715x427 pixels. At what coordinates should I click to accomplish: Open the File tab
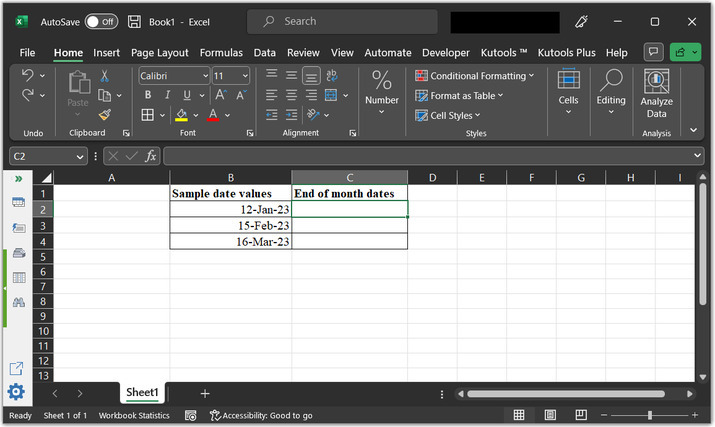(x=27, y=53)
